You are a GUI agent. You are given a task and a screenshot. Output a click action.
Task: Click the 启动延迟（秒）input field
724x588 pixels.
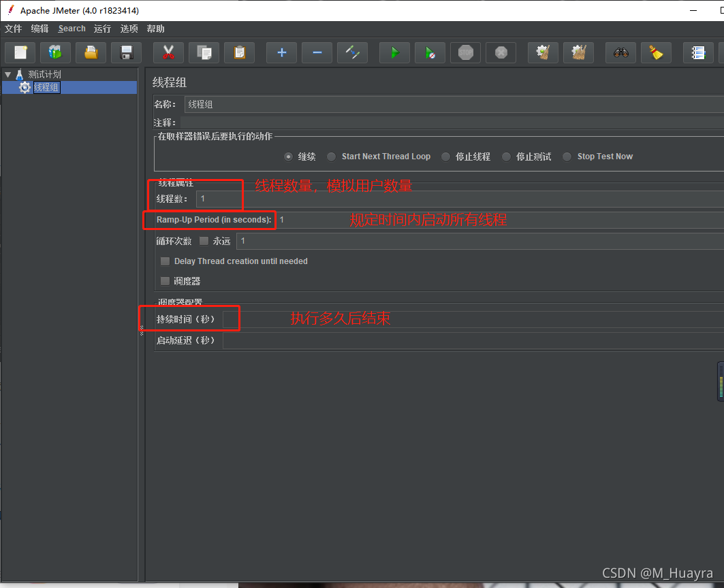[x=473, y=340]
